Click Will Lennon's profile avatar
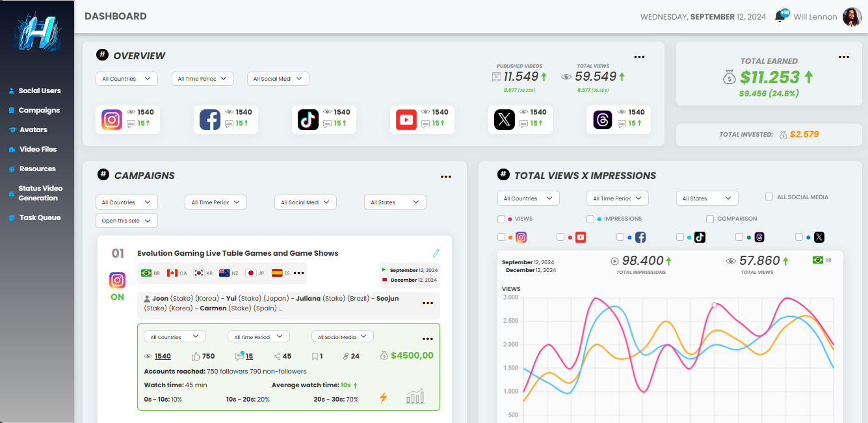Screen dimensions: 868x423 (852, 17)
